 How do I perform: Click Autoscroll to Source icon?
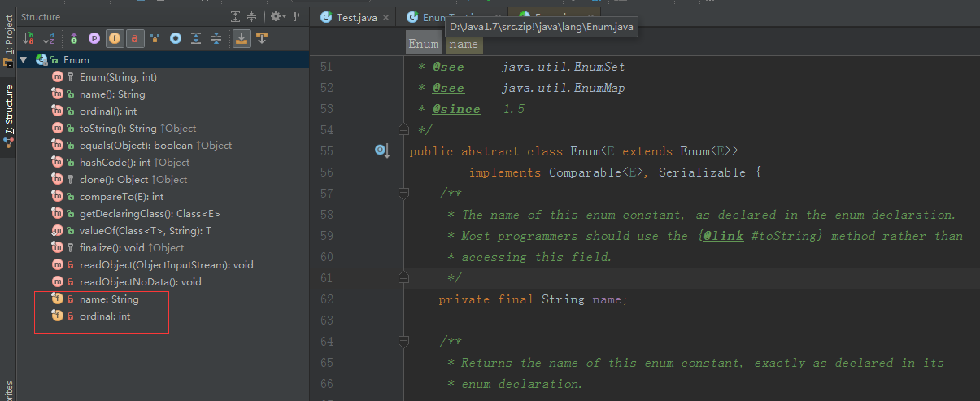(x=242, y=38)
